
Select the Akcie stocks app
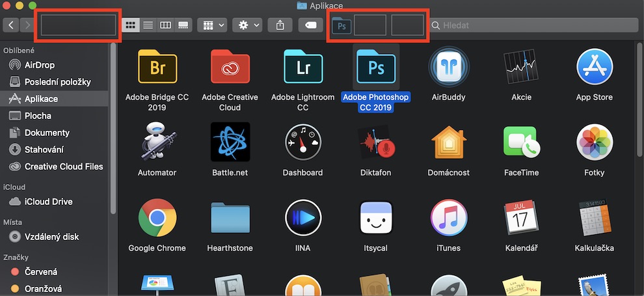pyautogui.click(x=521, y=67)
